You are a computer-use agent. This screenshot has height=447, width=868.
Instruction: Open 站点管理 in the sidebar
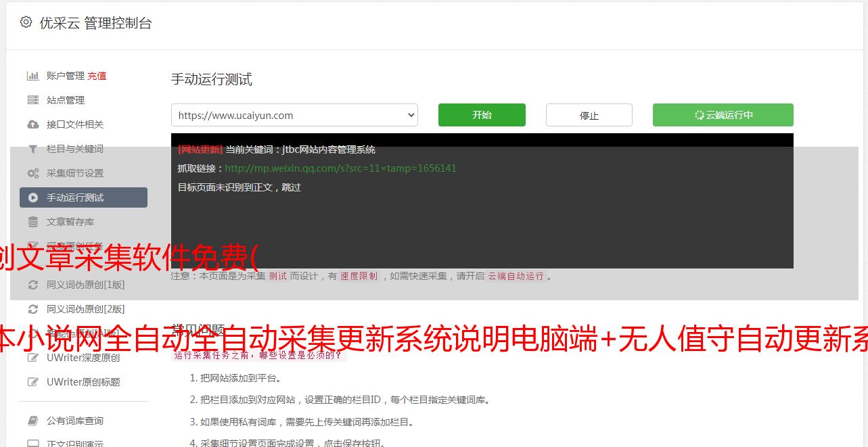point(66,100)
